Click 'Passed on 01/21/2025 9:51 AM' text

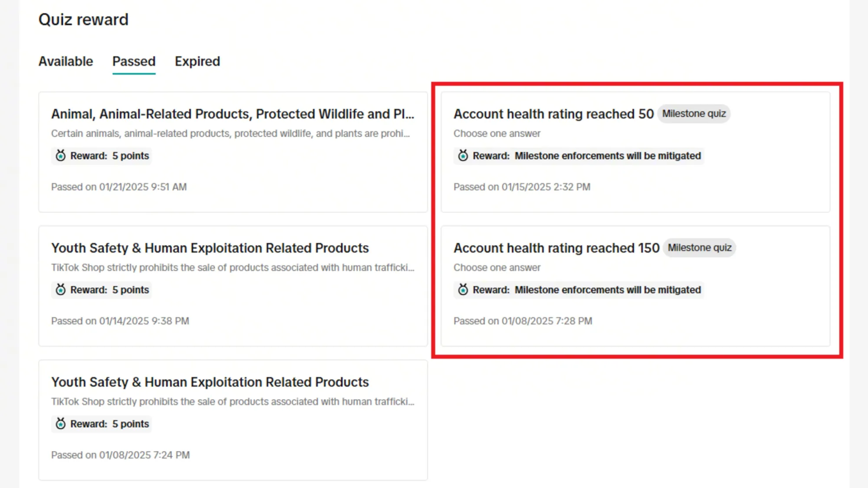119,187
